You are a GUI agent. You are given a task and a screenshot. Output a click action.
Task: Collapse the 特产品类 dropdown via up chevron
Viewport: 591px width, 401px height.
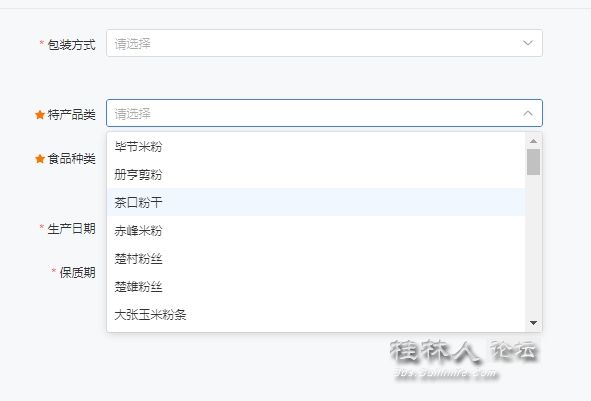point(528,113)
